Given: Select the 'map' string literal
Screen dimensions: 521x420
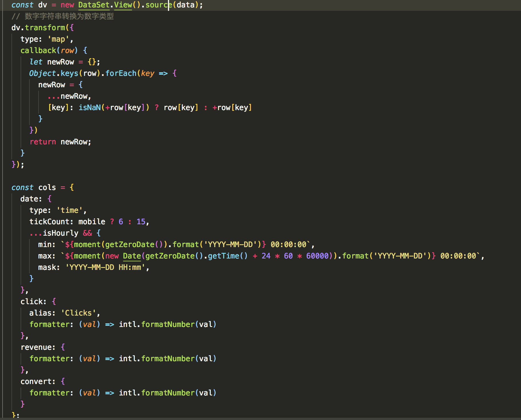Looking at the screenshot, I should (x=57, y=39).
